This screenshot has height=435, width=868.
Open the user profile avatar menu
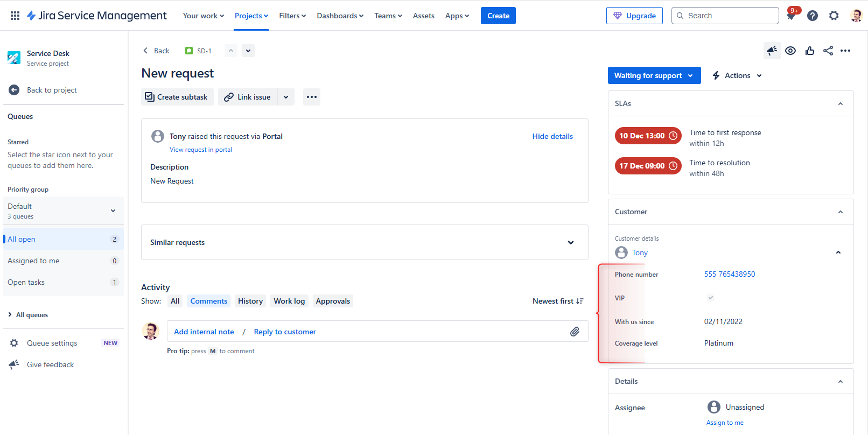(x=856, y=16)
